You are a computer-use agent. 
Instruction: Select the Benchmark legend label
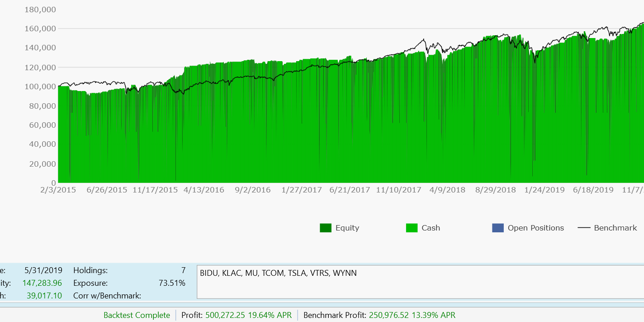point(615,228)
